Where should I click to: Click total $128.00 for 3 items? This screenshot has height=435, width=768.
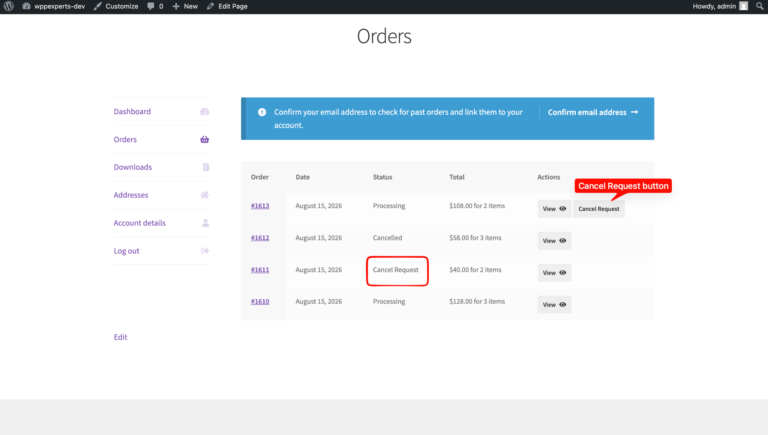[477, 301]
